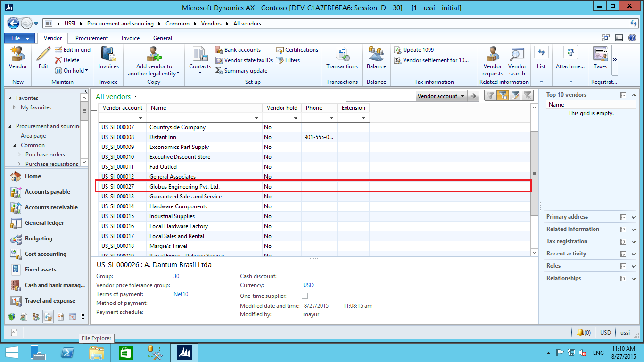Choose Edit in grid
Screen dimensions: 644x362
point(73,50)
